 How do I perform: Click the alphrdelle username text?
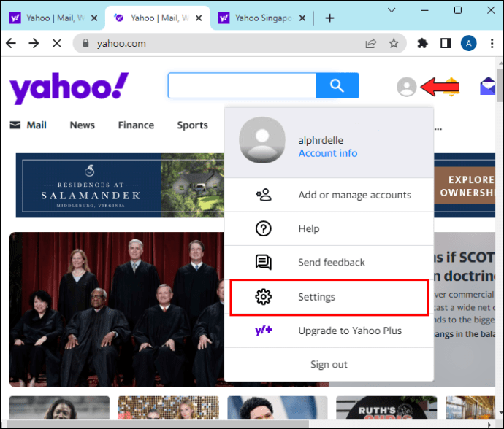coord(321,140)
